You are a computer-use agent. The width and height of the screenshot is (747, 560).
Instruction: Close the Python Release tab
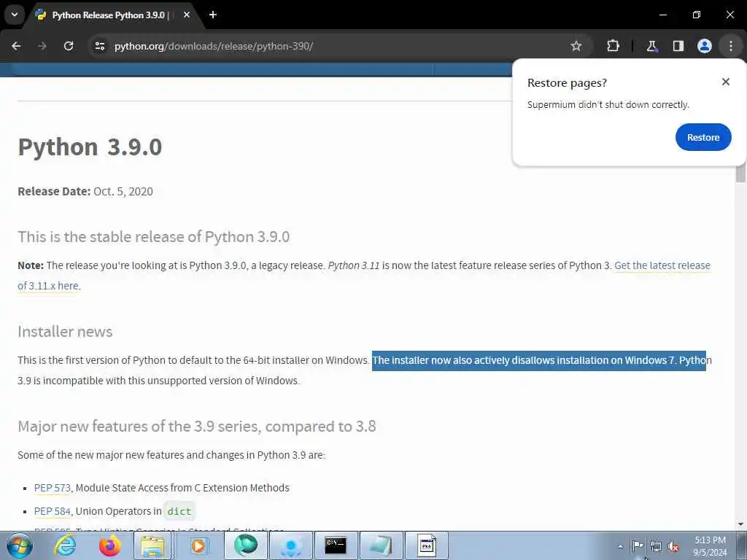[187, 15]
